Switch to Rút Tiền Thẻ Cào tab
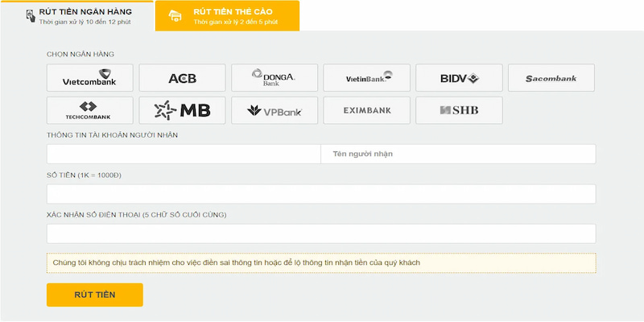644x322 pixels. tap(227, 15)
